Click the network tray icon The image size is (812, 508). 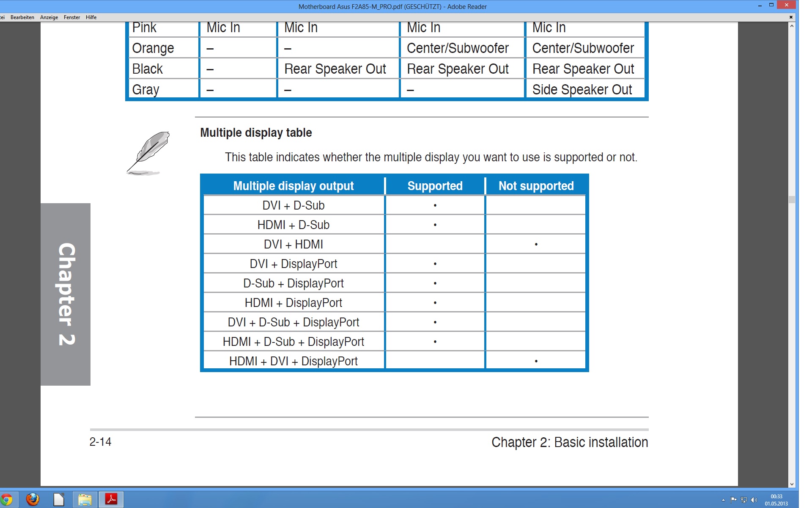point(743,500)
